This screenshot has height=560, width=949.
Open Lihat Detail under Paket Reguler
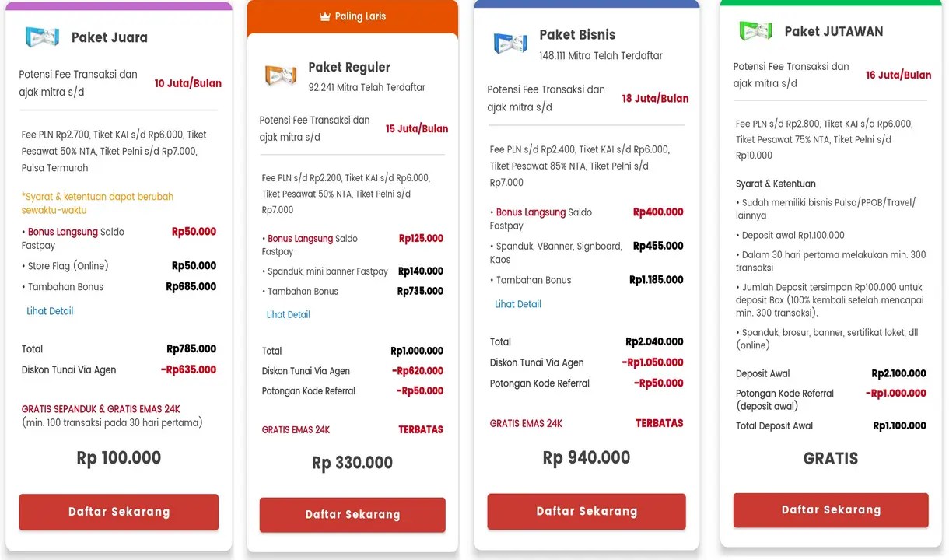point(289,314)
